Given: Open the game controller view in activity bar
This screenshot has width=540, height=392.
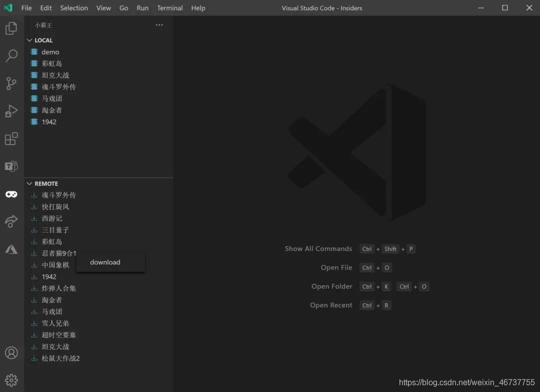Looking at the screenshot, I should coord(11,194).
